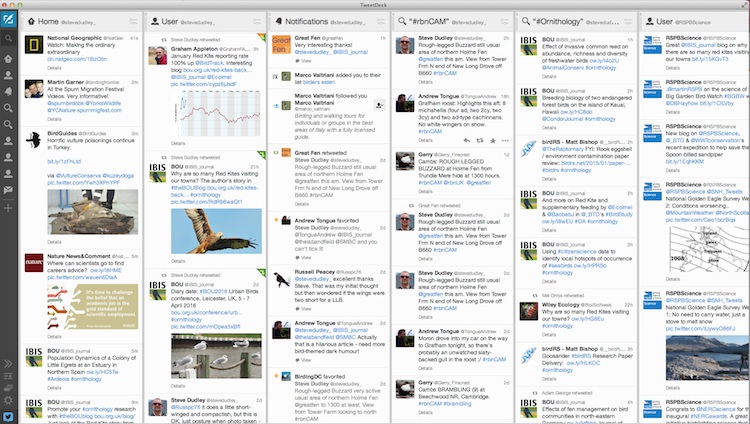Open gulls on posts photo in BOU tweet
750x424 pixels.
(x=216, y=356)
